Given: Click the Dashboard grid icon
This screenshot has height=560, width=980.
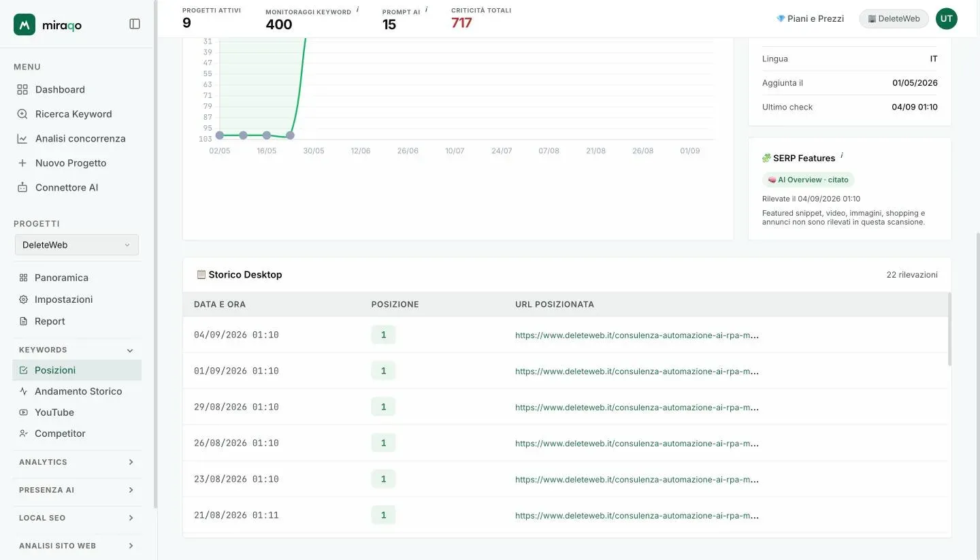Looking at the screenshot, I should coord(22,90).
